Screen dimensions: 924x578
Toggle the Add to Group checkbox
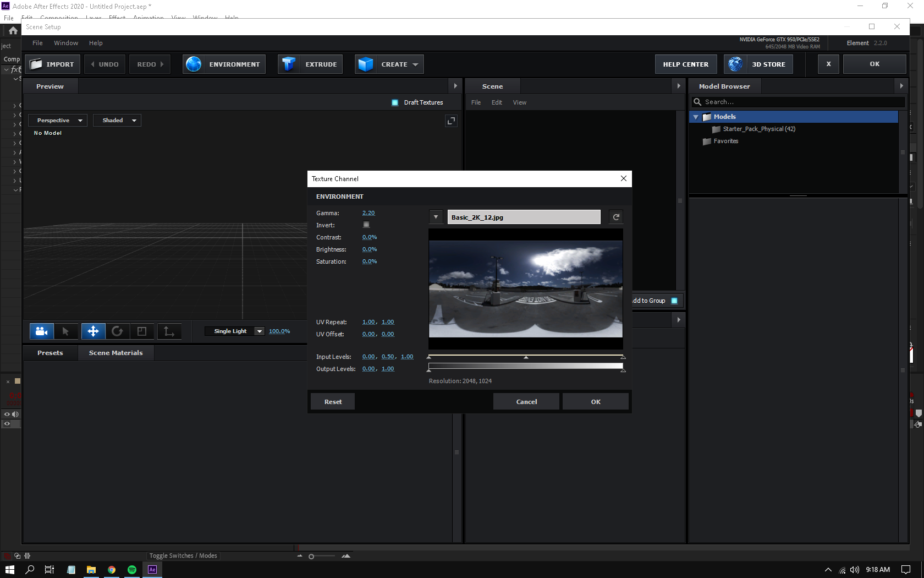click(x=675, y=301)
